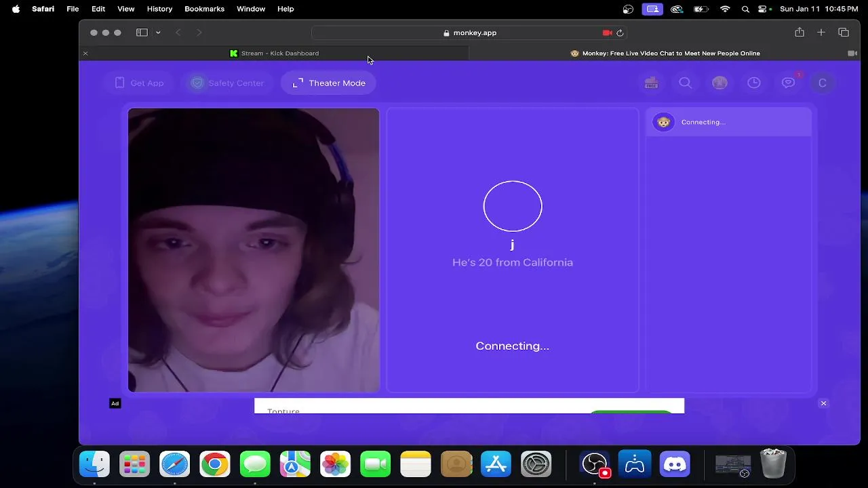Open the File menu
The width and height of the screenshot is (868, 488).
coord(73,9)
